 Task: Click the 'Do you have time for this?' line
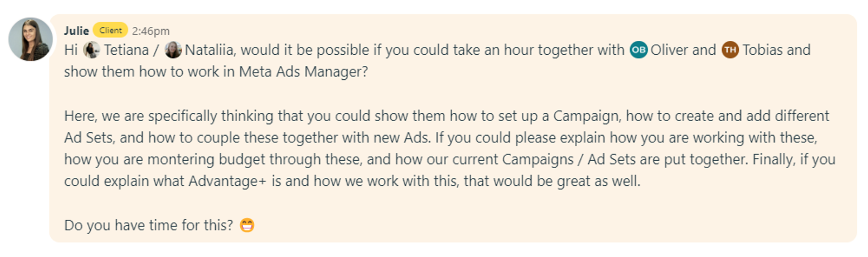tap(149, 225)
